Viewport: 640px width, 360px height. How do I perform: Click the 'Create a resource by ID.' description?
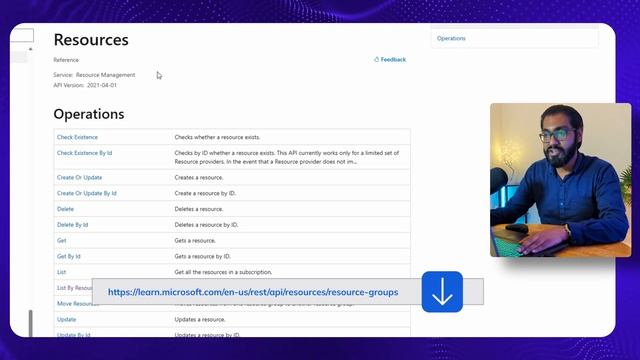205,193
